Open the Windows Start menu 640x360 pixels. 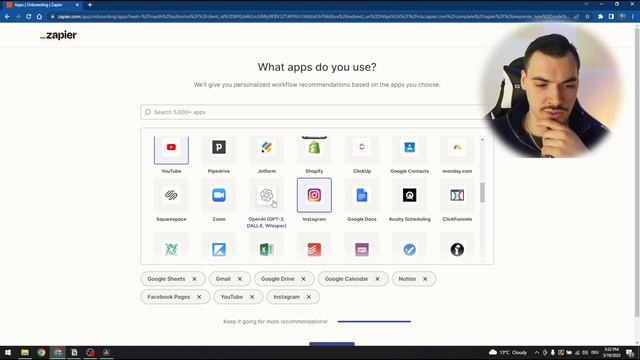pyautogui.click(x=8, y=352)
